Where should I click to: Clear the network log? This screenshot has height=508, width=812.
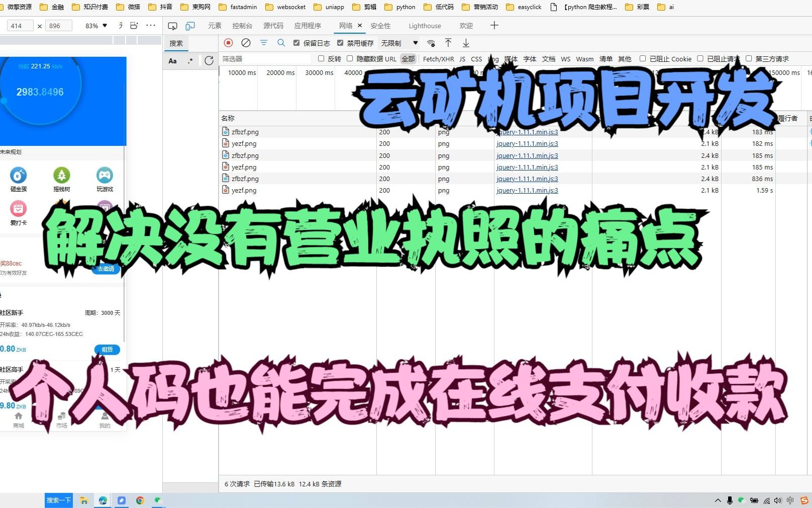point(246,43)
